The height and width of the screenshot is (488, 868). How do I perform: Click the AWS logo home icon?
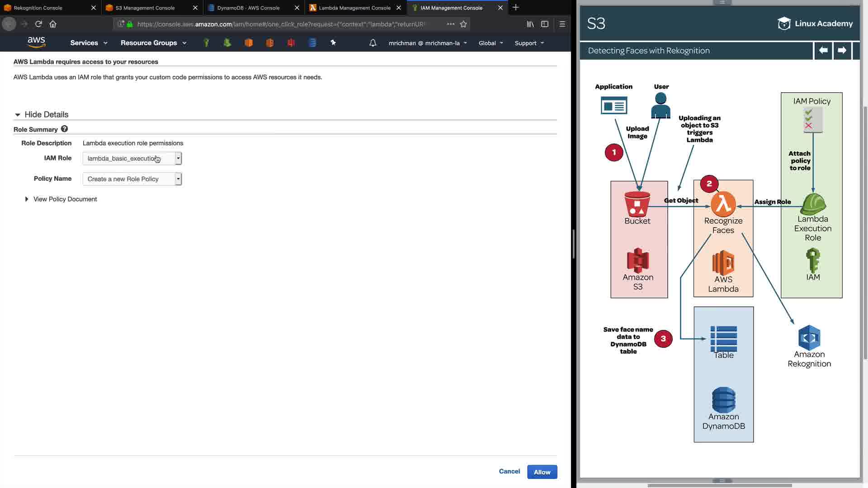tap(36, 42)
